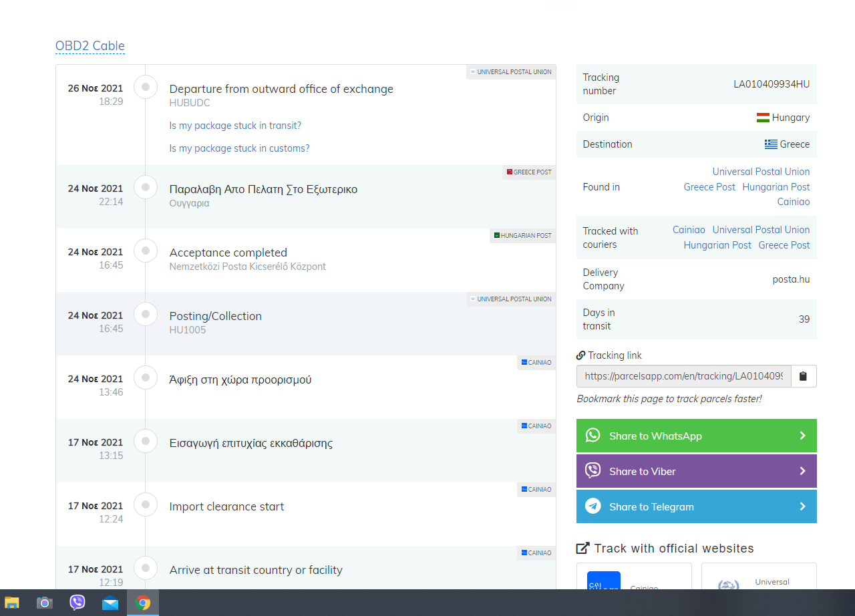Click timeline marker for Import clearance start
The image size is (855, 616).
(x=146, y=504)
